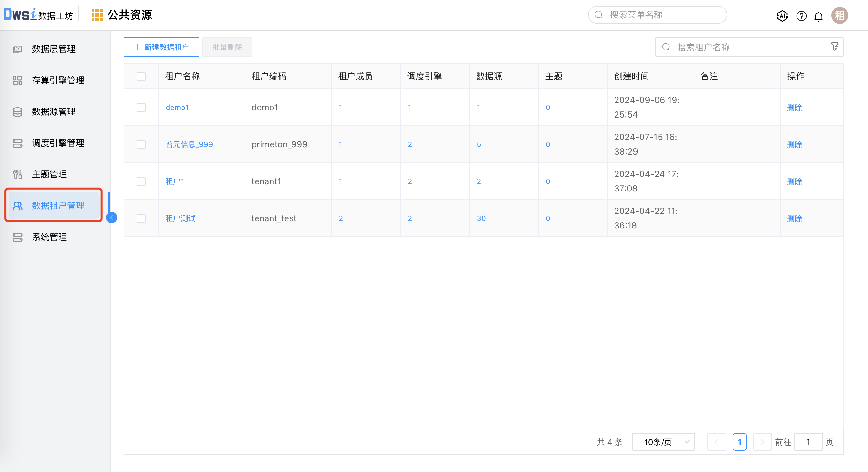The image size is (868, 472).
Task: Check the demo1 row checkbox
Action: (141, 108)
